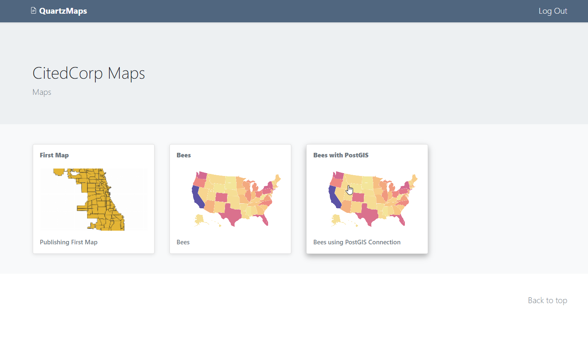Click the QuartzMaps document icon
588x364 pixels.
34,10
